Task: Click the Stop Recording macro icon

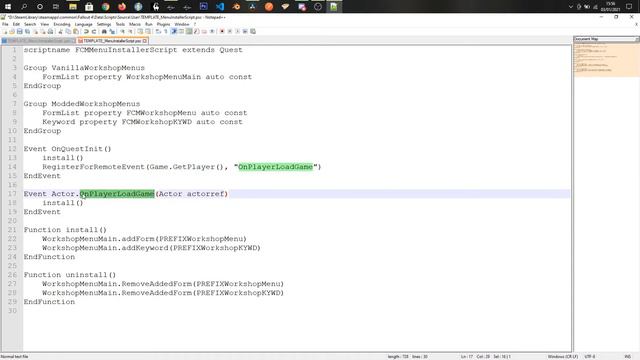Action: pyautogui.click(x=229, y=31)
